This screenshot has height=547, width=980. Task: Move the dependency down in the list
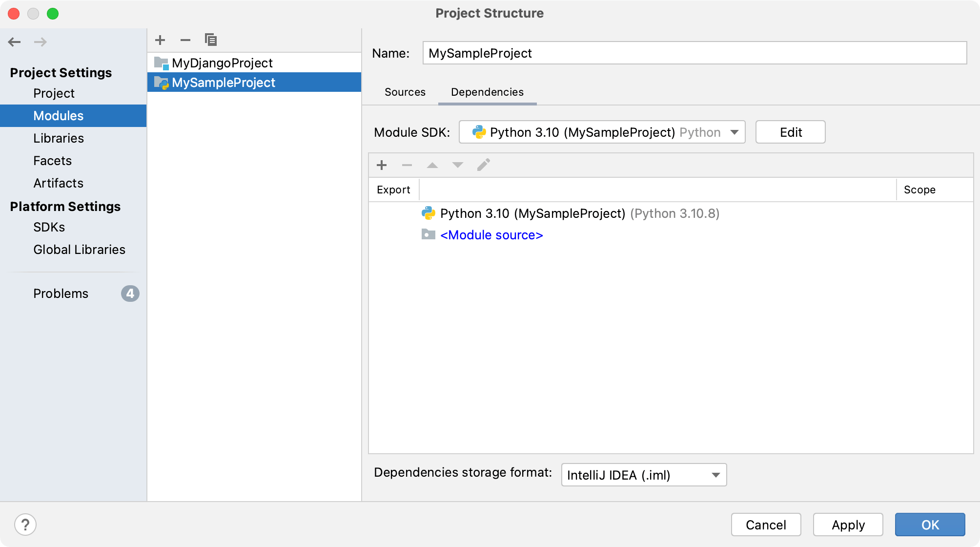click(457, 165)
